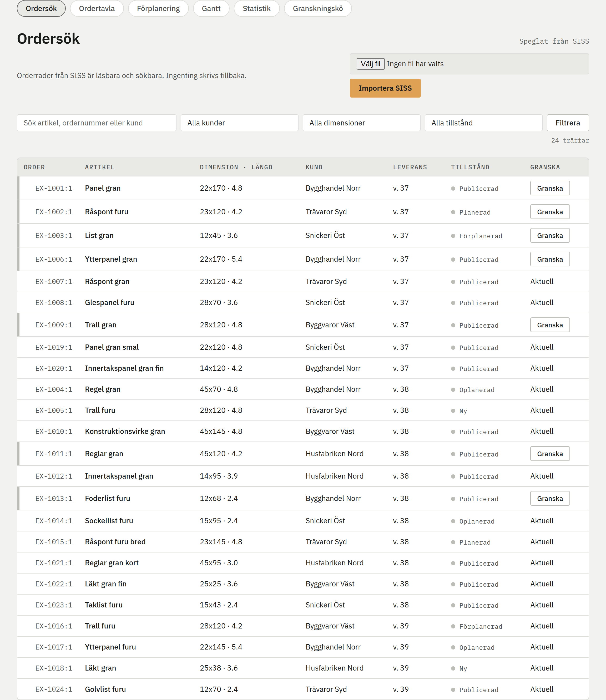Open the Alla tillstånd dropdown
606x700 pixels.
(x=483, y=123)
